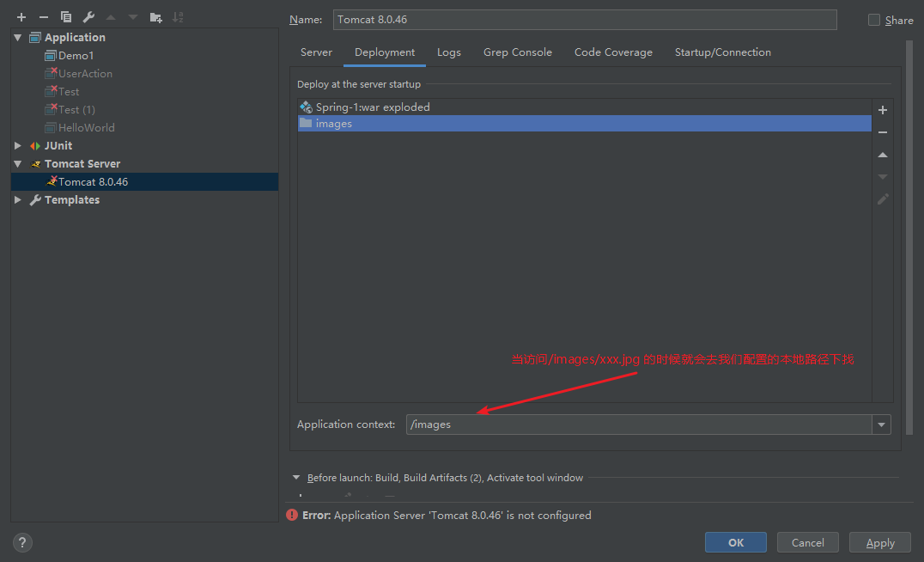Add a new run configuration with plus icon

21,18
